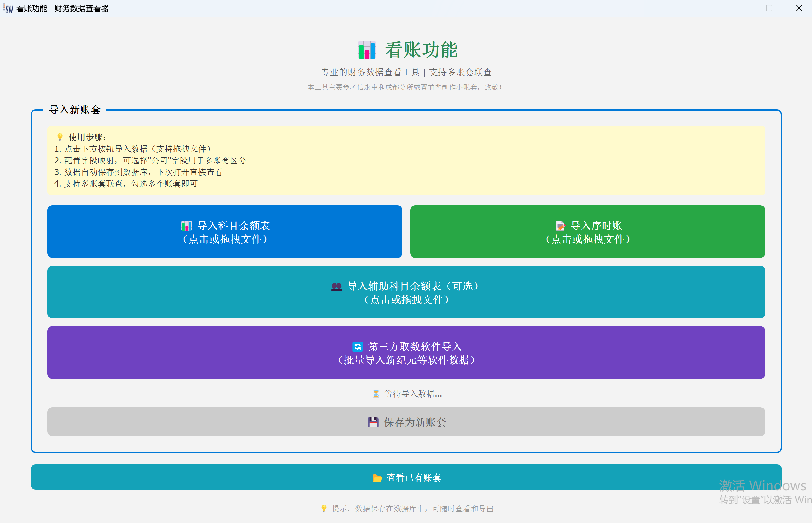Click the notepad icon on 导入序时账 button
This screenshot has height=523, width=812.
pyautogui.click(x=560, y=225)
